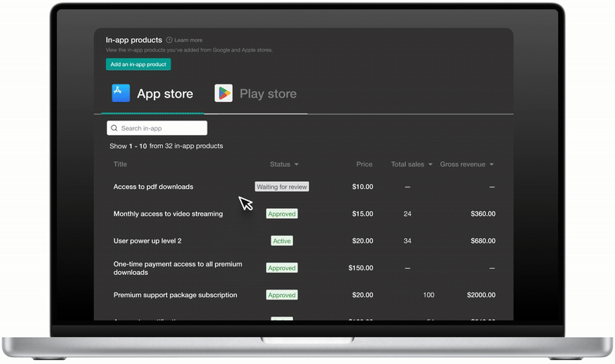Open the Learn more link
This screenshot has width=615, height=364.
(x=188, y=40)
